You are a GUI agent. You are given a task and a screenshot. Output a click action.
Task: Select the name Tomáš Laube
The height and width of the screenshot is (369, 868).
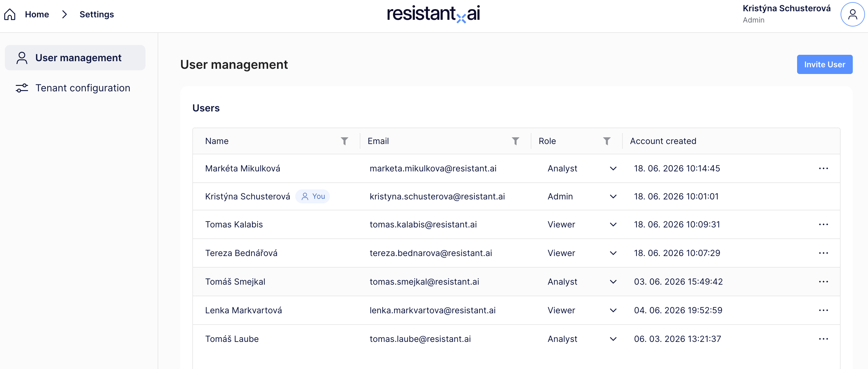pos(232,339)
